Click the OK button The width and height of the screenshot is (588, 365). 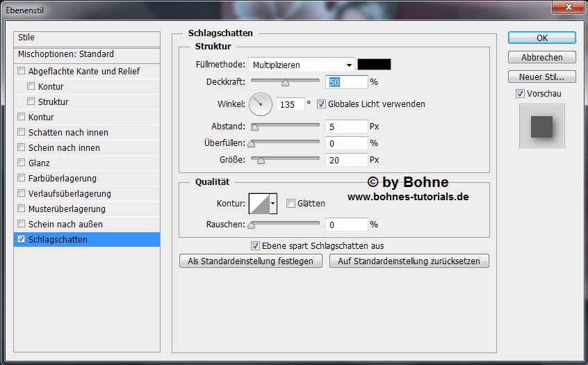[541, 38]
